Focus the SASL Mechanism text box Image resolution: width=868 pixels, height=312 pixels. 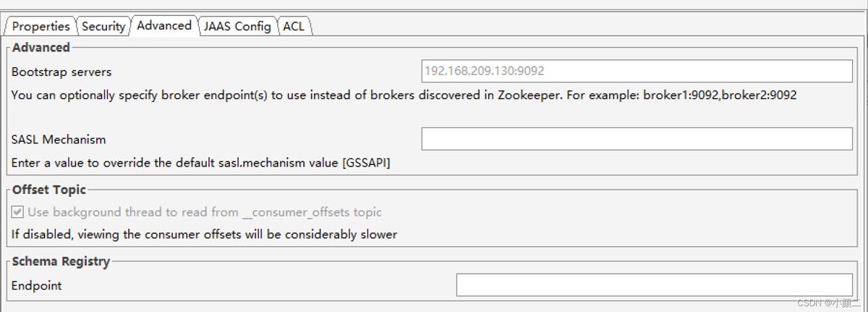tap(637, 139)
